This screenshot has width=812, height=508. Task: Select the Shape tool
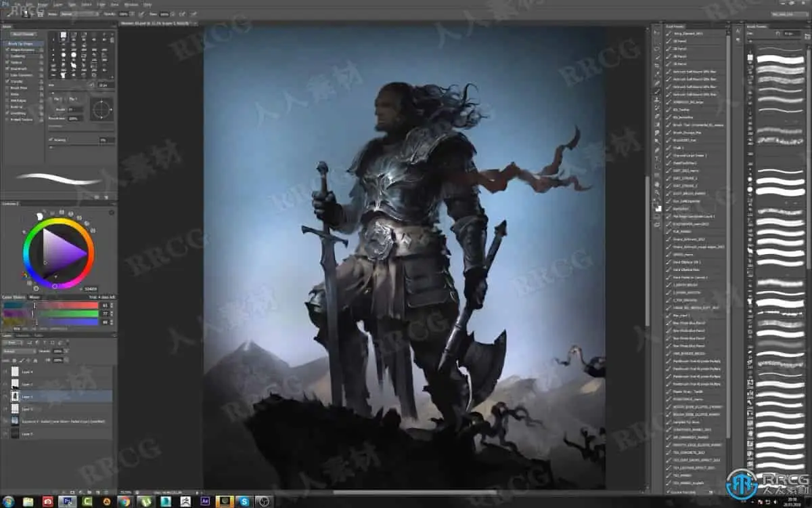click(x=657, y=175)
